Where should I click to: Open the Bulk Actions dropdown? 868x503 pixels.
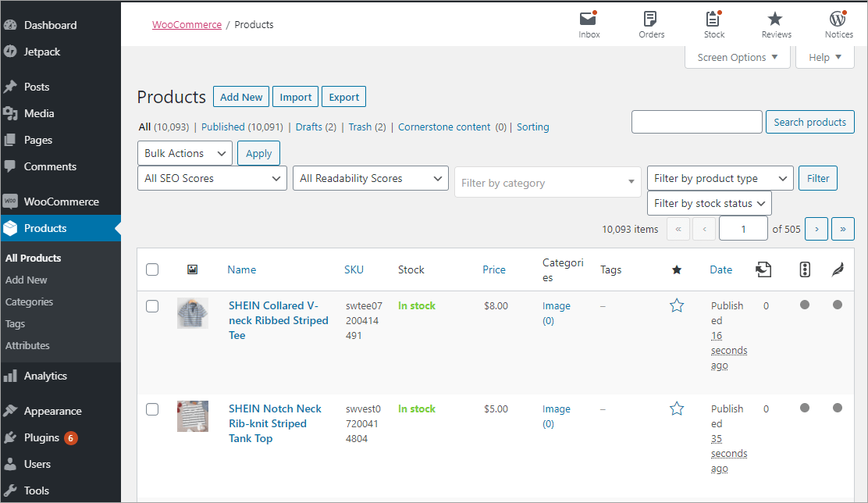(185, 153)
